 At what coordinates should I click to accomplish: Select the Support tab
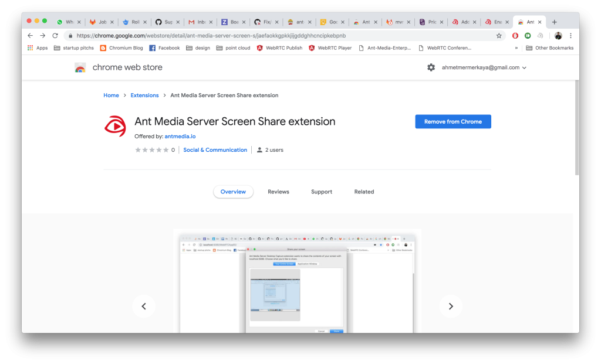coord(322,192)
